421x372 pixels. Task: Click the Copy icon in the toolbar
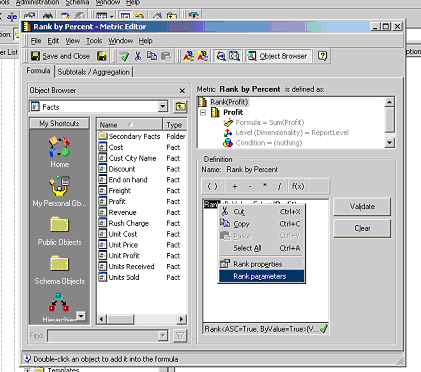(152, 56)
